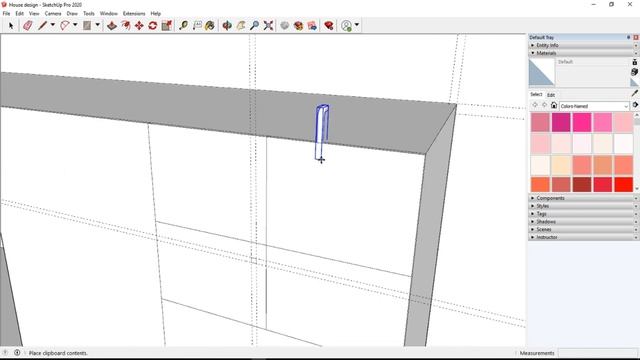640x360 pixels.
Task: Select the Tape Measure tool
Action: tap(183, 25)
